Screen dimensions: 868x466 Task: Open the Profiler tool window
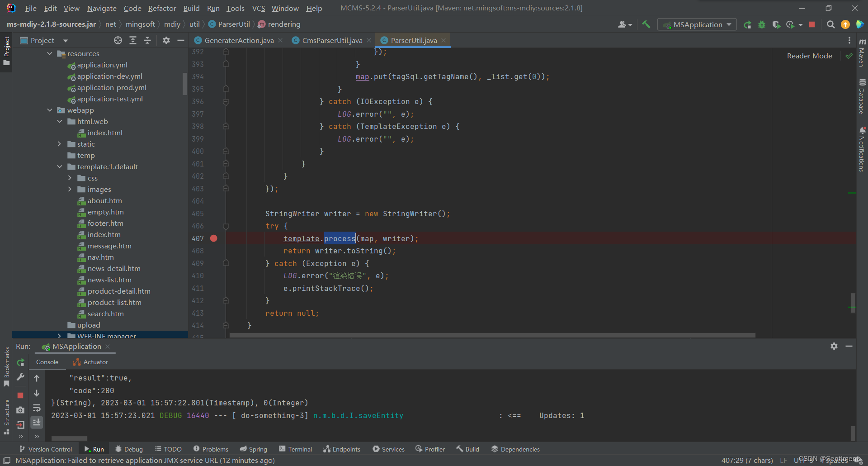coord(430,449)
